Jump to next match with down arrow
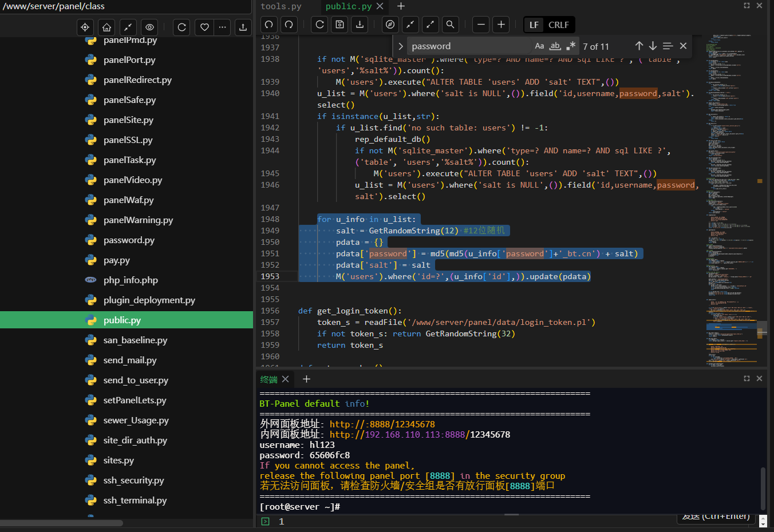The width and height of the screenshot is (774, 532). (653, 46)
